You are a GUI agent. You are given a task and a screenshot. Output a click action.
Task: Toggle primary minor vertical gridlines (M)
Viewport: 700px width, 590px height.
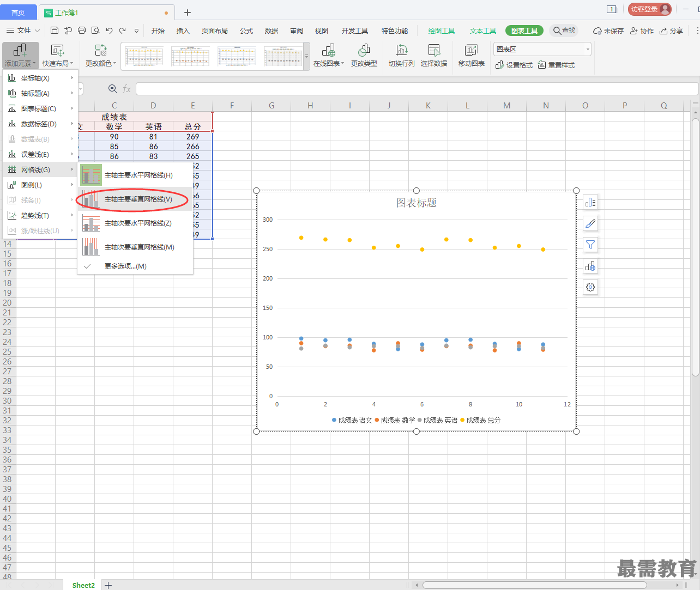pyautogui.click(x=135, y=247)
